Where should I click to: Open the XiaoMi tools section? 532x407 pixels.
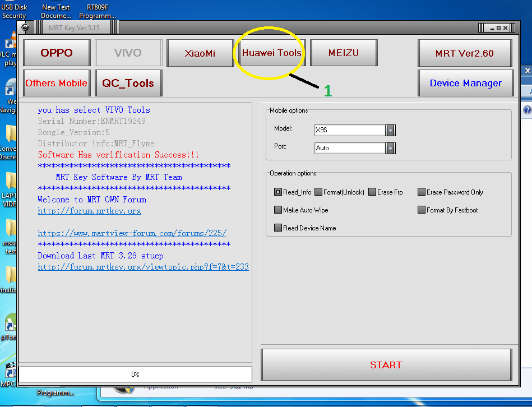(200, 53)
